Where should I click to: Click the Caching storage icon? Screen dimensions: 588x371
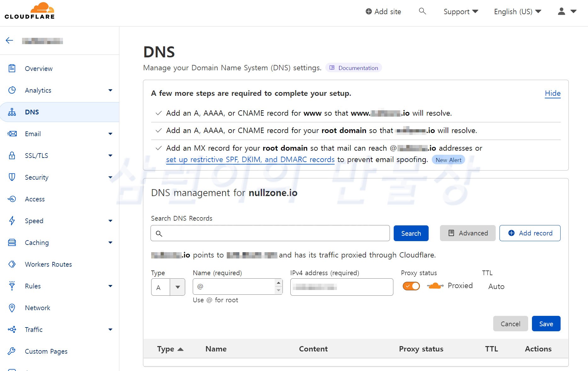[12, 242]
